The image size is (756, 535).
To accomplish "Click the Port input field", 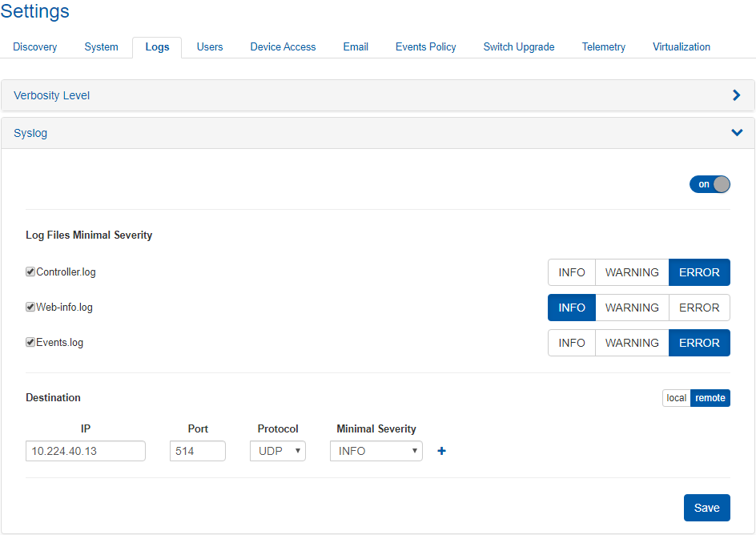I will 197,451.
